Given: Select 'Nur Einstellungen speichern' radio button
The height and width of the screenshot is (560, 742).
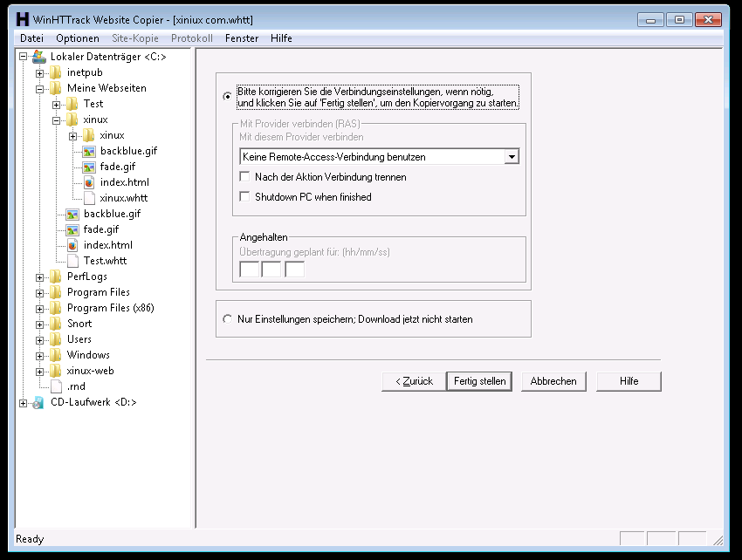Looking at the screenshot, I should [229, 319].
